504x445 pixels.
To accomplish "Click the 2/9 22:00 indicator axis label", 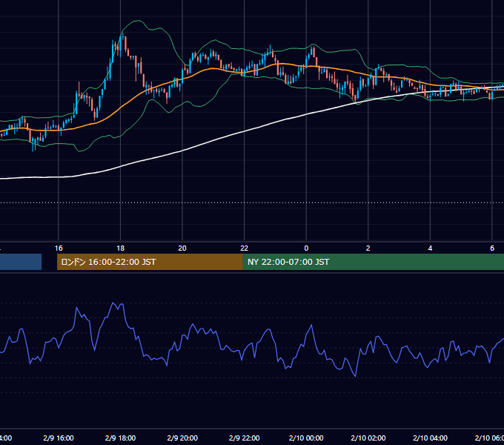I will click(245, 438).
